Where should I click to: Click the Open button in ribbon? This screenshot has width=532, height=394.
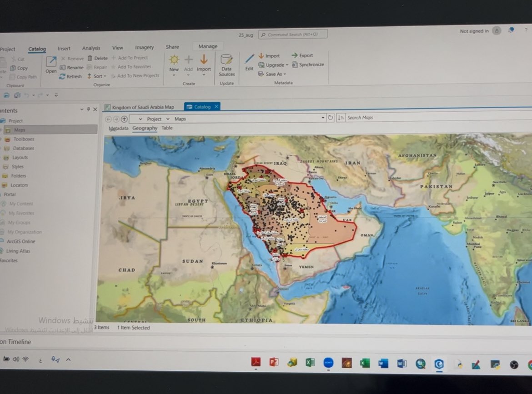click(51, 65)
